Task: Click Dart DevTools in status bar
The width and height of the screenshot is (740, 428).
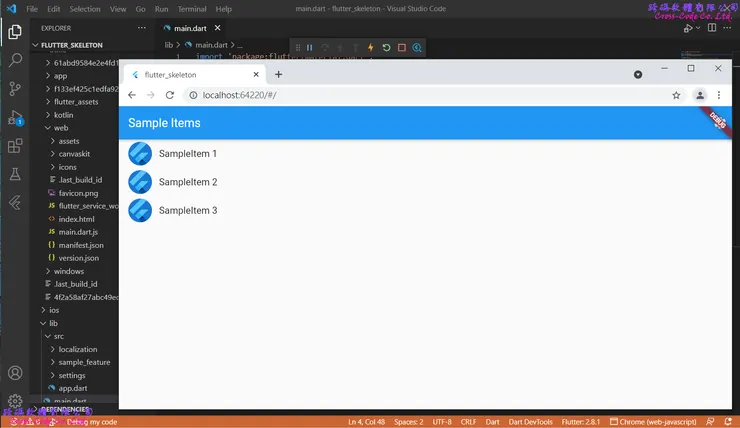Action: pos(530,422)
